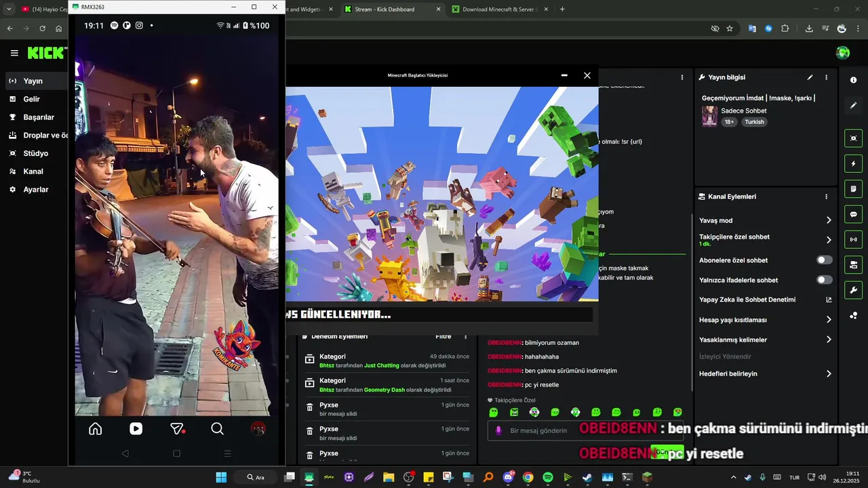Viewport: 868px width, 488px height.
Task: Click the broadcast signal icon in right toolbar
Action: pyautogui.click(x=853, y=239)
